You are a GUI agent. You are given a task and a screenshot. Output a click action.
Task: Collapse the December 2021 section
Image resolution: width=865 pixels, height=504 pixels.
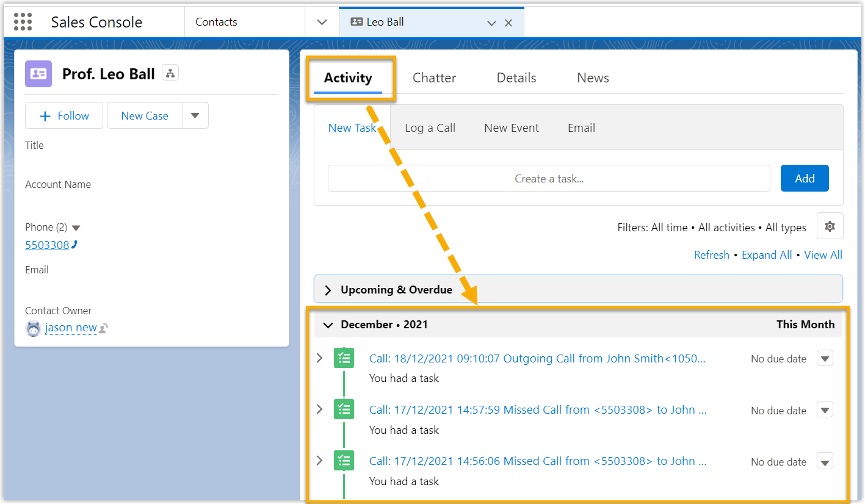[328, 325]
